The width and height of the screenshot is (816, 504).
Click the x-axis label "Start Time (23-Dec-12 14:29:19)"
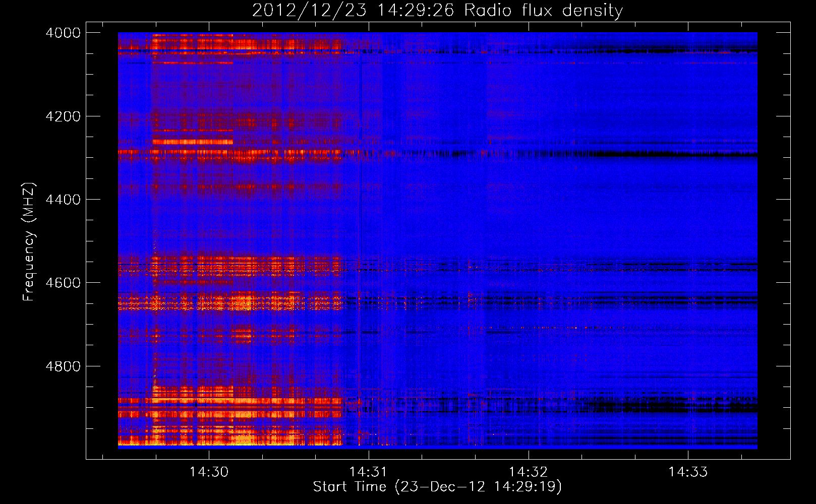(437, 487)
